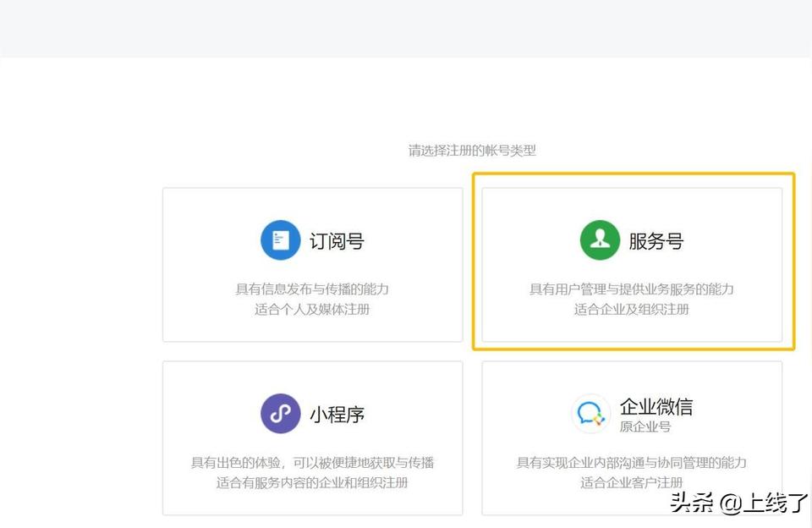Click the green 服务号 person icon
The height and width of the screenshot is (528, 812).
(600, 240)
